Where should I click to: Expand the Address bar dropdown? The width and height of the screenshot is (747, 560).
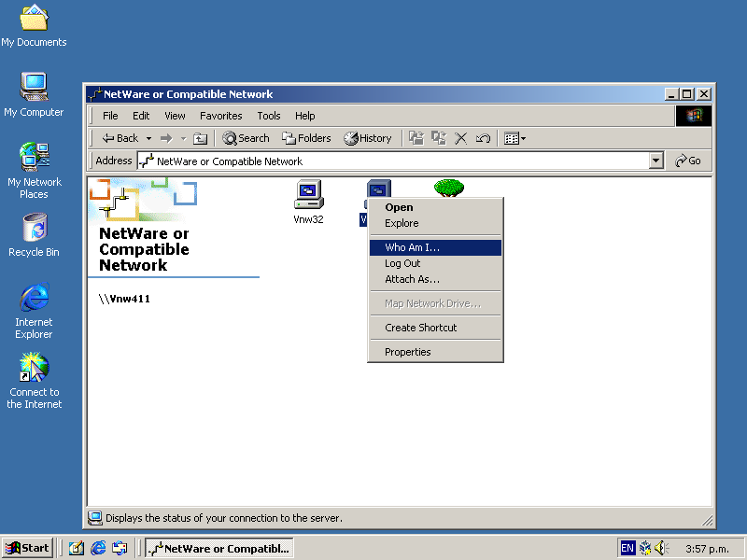(656, 161)
